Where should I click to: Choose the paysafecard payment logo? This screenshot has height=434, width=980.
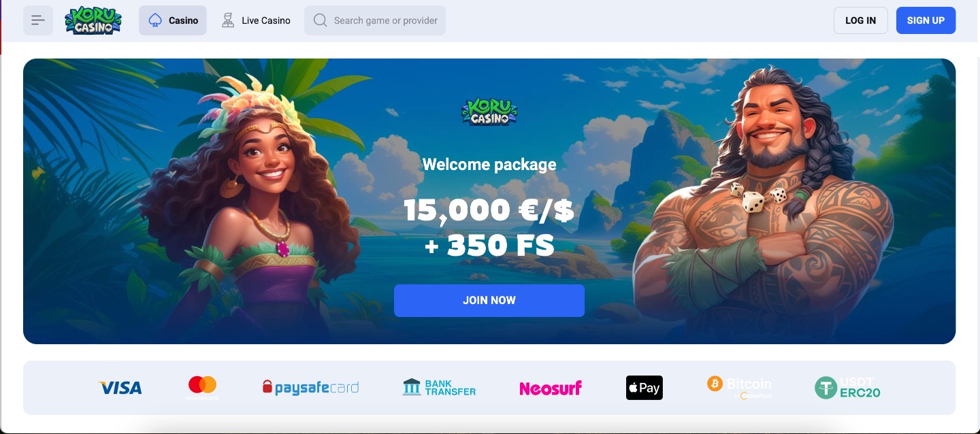coord(310,388)
